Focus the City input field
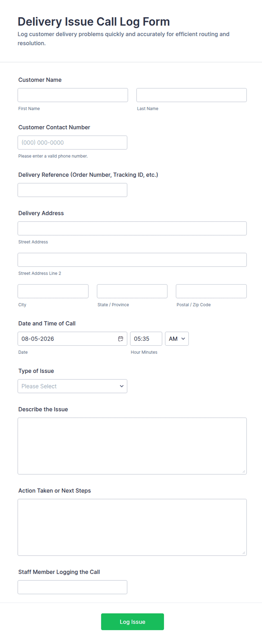 click(53, 291)
